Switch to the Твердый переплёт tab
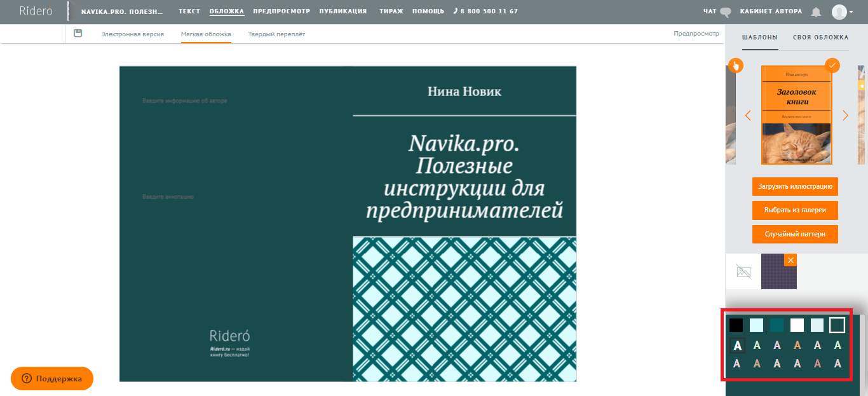868x396 pixels. tap(276, 34)
